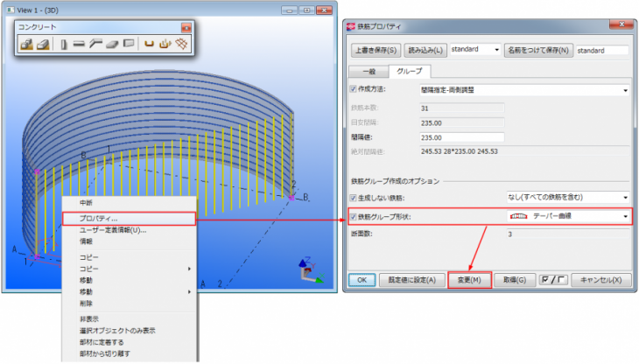Click the 間隔値 input field showing 235.00
The image size is (639, 364).
tap(461, 137)
